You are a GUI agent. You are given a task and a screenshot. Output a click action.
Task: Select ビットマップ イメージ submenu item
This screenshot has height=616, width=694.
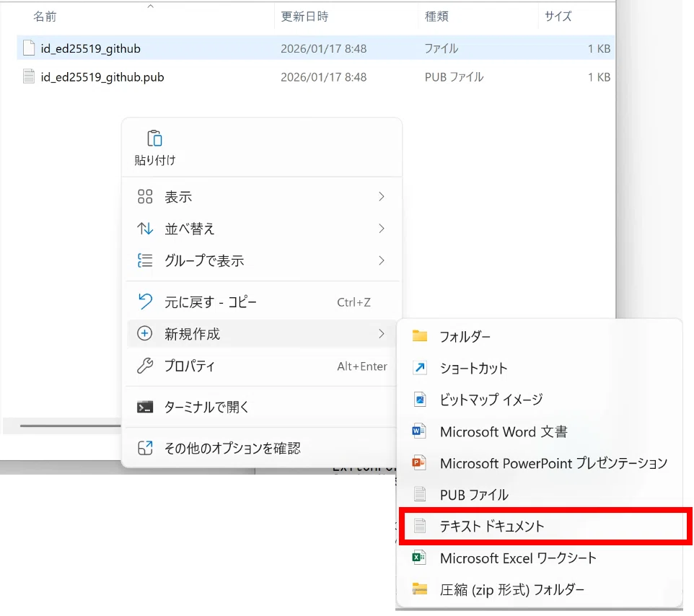point(540,400)
